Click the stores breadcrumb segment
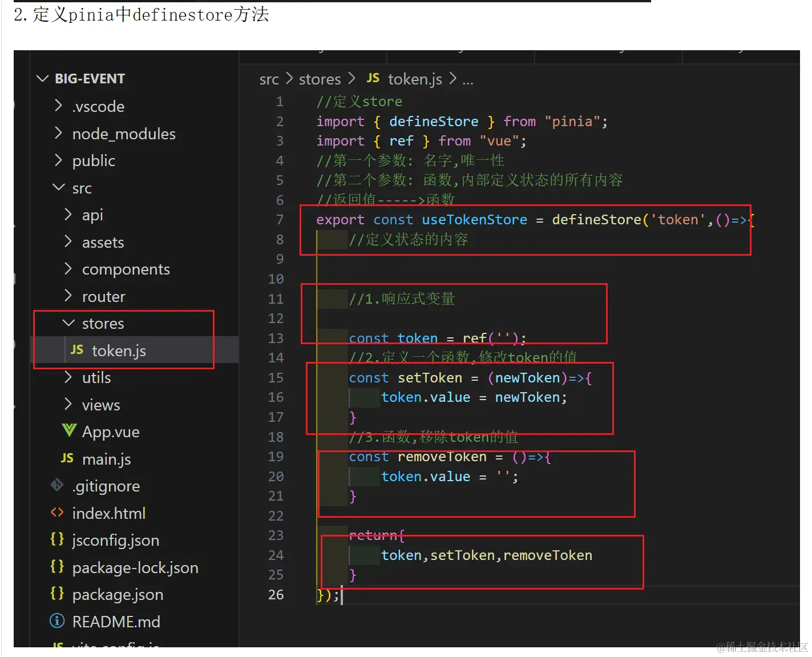Viewport: 812px width, 657px height. tap(320, 79)
